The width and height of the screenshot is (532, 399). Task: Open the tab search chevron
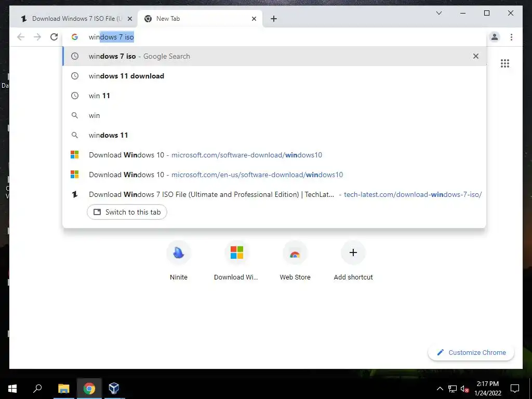point(438,13)
